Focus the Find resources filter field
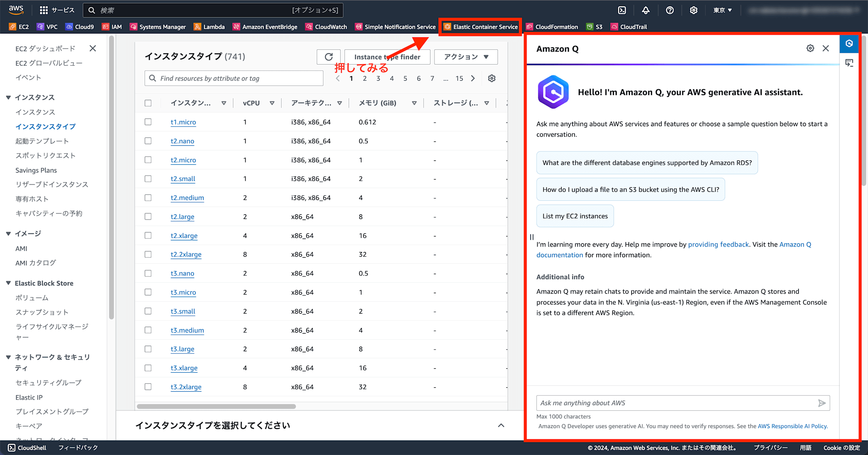 point(234,79)
